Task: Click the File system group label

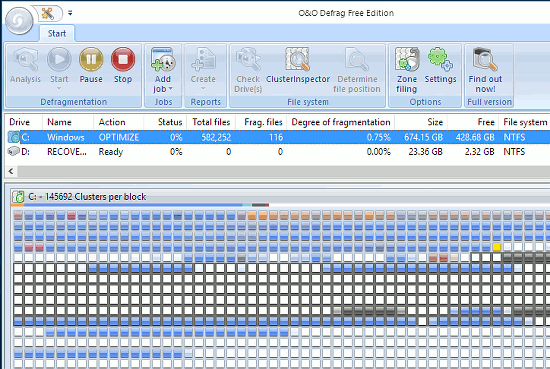Action: click(308, 102)
